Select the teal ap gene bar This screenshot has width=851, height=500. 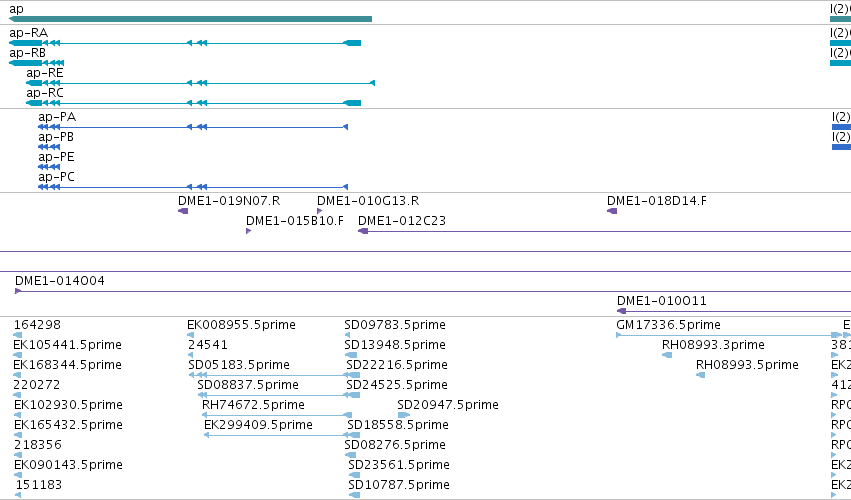pyautogui.click(x=190, y=19)
